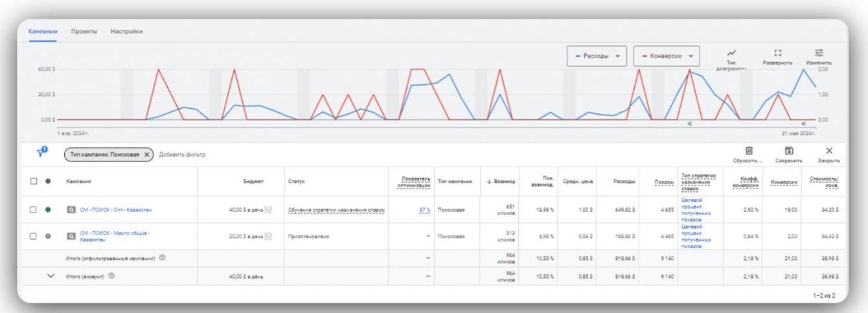The height and width of the screenshot is (313, 868).
Task: Expand the Итого (аккаунт) row chevron
Action: (x=51, y=276)
